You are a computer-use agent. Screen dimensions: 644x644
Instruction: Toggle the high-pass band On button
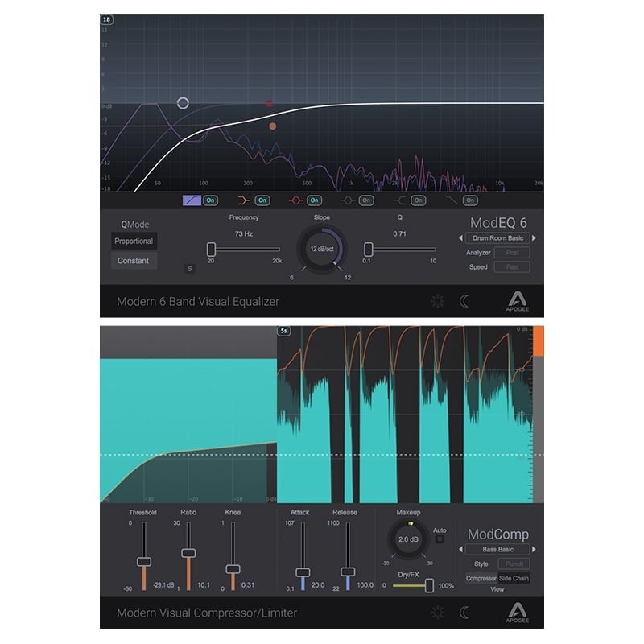(210, 200)
